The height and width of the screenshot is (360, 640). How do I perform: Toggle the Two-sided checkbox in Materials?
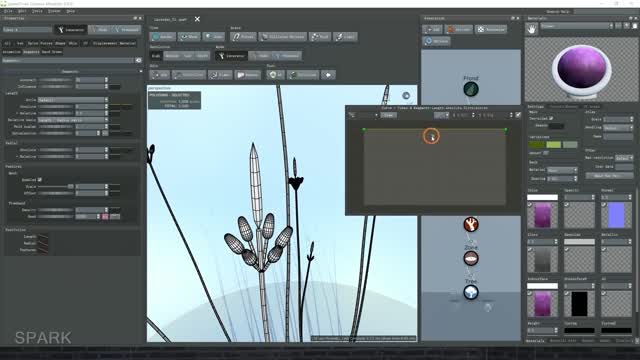(x=551, y=118)
